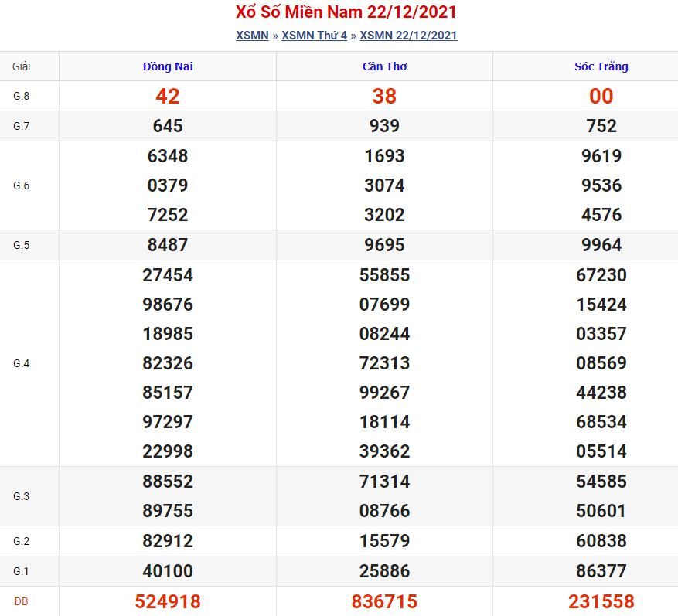Click the Cần Thơ column header
Viewport: 678px width, 616px height.
384,66
